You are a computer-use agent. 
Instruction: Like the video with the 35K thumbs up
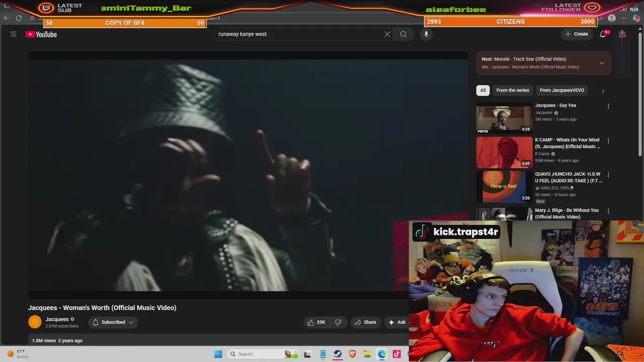pyautogui.click(x=316, y=322)
